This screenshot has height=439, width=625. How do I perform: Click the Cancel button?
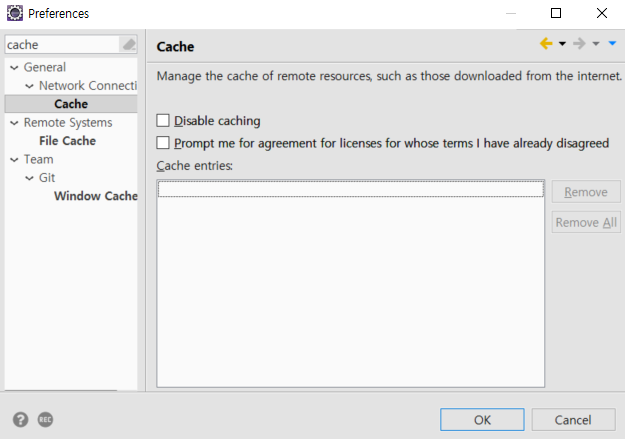tap(573, 419)
